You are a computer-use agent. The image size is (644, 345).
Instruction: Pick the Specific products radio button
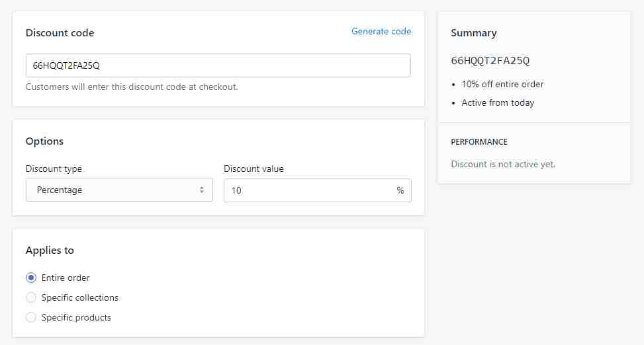pos(31,317)
